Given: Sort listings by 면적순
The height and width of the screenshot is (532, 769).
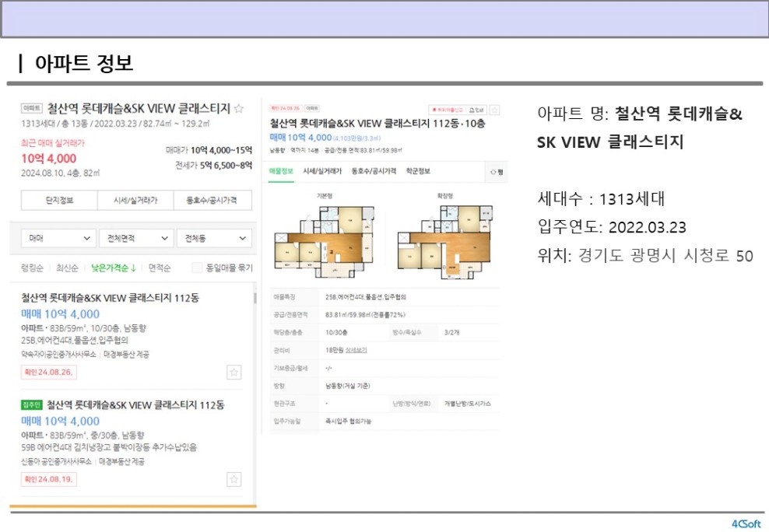Looking at the screenshot, I should point(160,268).
